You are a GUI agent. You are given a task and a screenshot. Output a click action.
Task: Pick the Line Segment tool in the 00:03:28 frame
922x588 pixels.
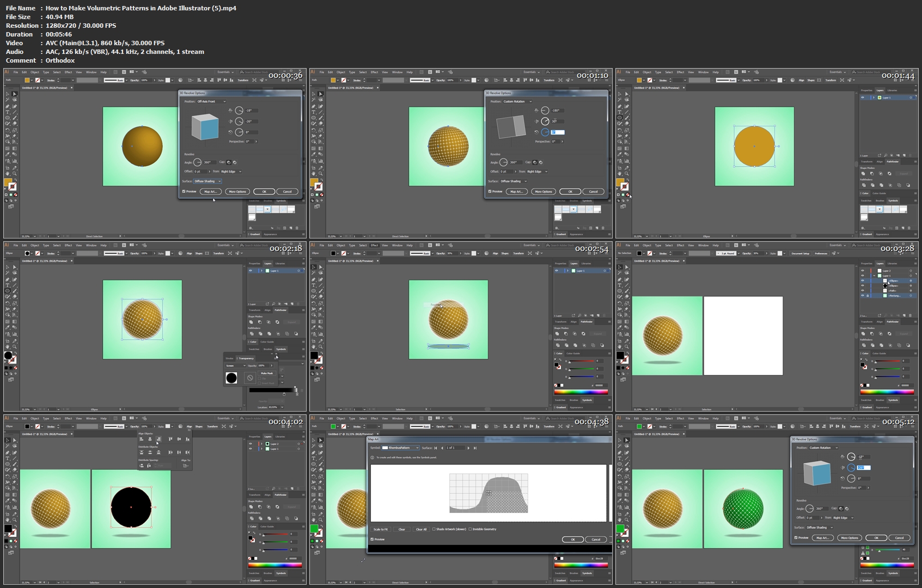627,285
